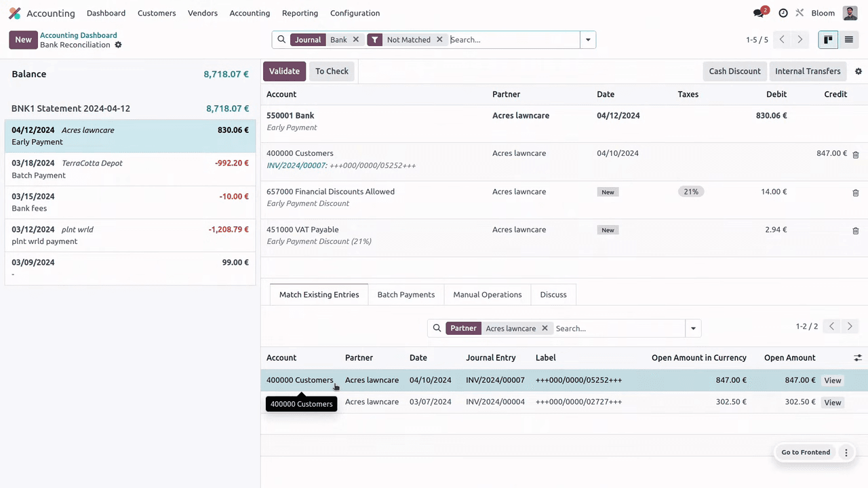This screenshot has height=488, width=868.
Task: Open column settings in entries table
Action: click(x=857, y=358)
